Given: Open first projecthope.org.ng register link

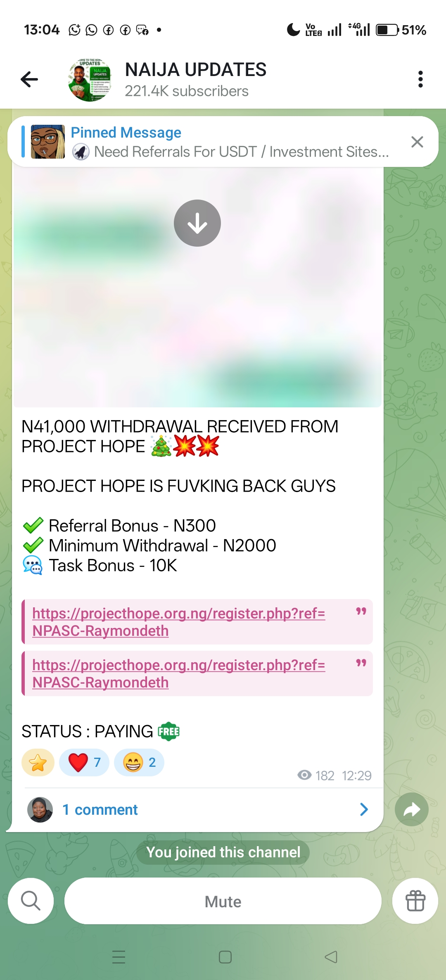Looking at the screenshot, I should (179, 622).
